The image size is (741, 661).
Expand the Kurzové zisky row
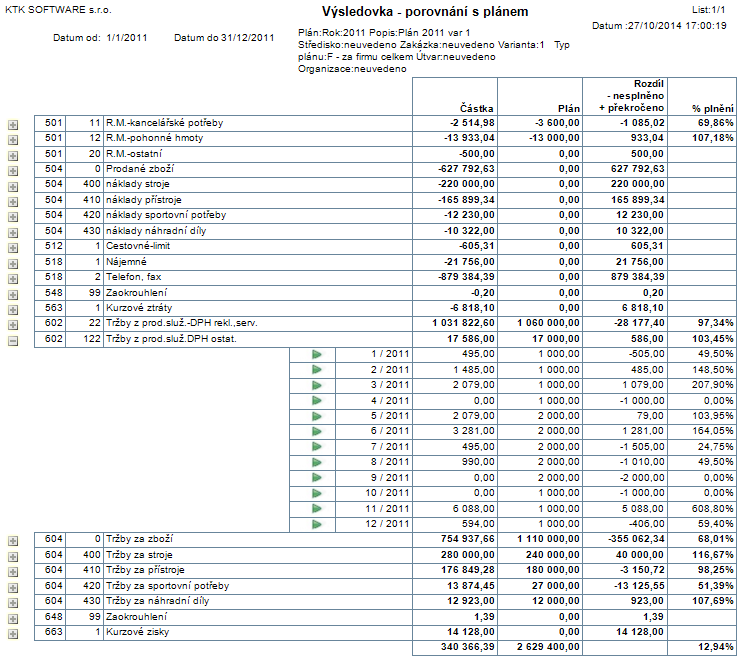tap(13, 634)
